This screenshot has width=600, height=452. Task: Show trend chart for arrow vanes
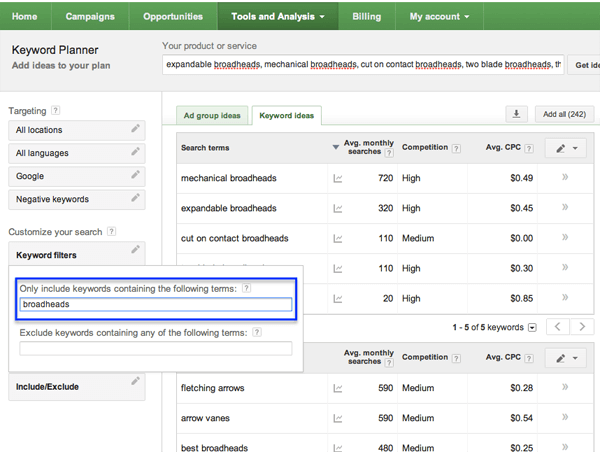pos(338,418)
